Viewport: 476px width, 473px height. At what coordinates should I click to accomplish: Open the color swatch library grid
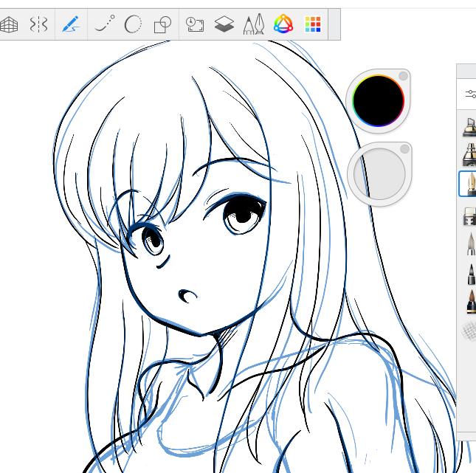(313, 24)
